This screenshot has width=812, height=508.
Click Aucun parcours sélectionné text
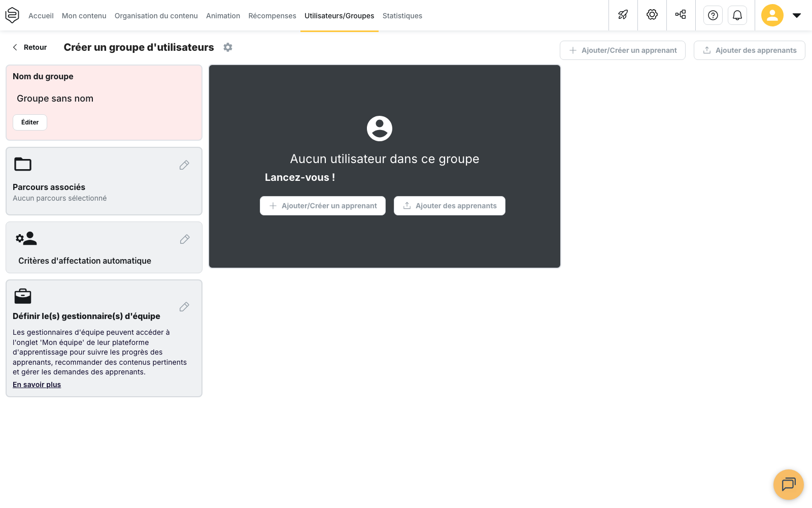pos(60,198)
